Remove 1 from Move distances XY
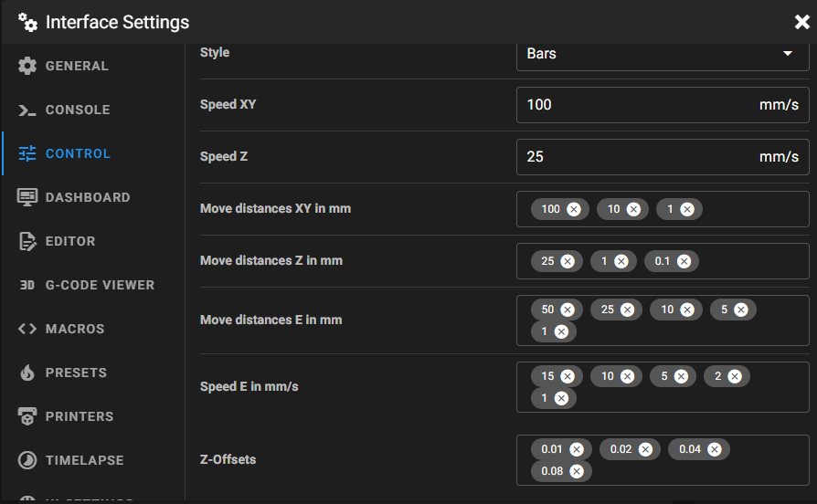The width and height of the screenshot is (817, 504). pos(687,209)
